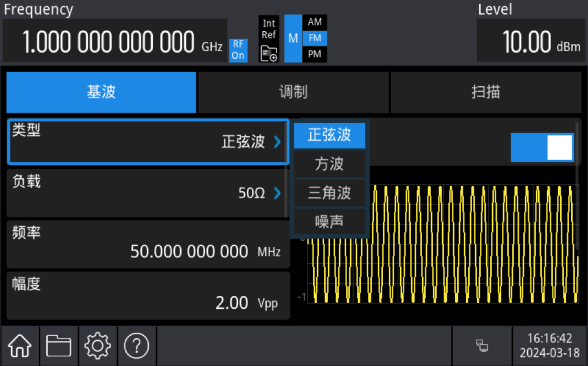Image resolution: width=588 pixels, height=366 pixels.
Task: Select PM modulation indicator
Action: click(x=315, y=54)
